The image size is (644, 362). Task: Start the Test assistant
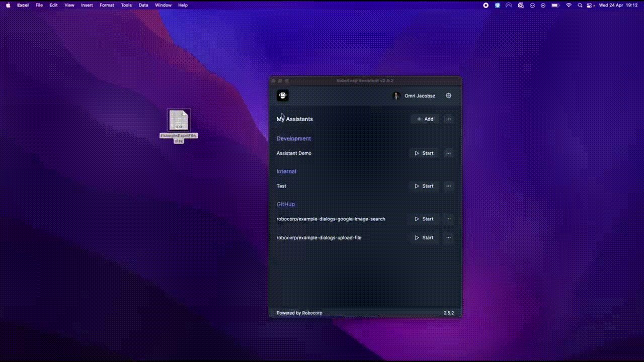click(424, 186)
